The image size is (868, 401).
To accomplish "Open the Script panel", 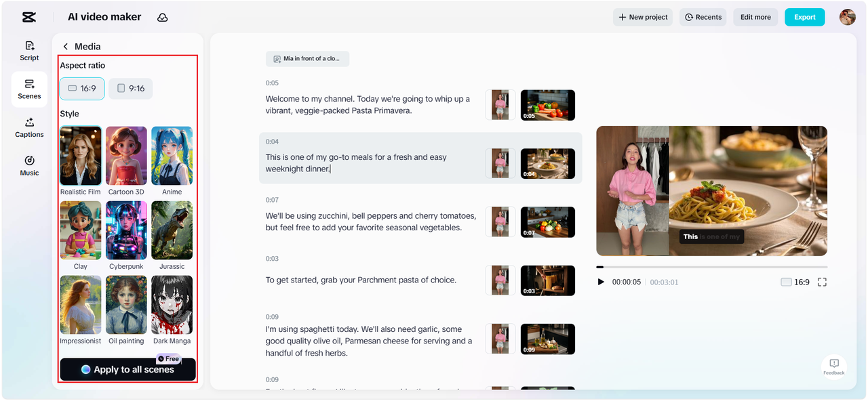I will (29, 51).
